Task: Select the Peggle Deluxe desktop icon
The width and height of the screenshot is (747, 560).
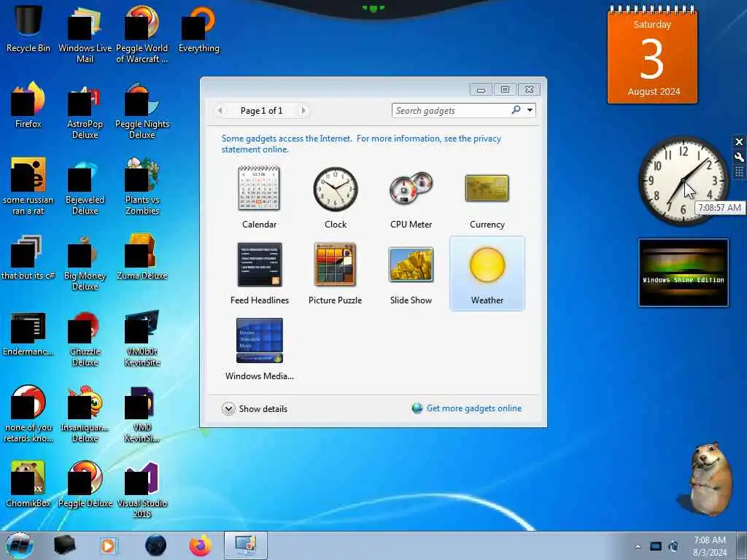Action: (x=85, y=484)
